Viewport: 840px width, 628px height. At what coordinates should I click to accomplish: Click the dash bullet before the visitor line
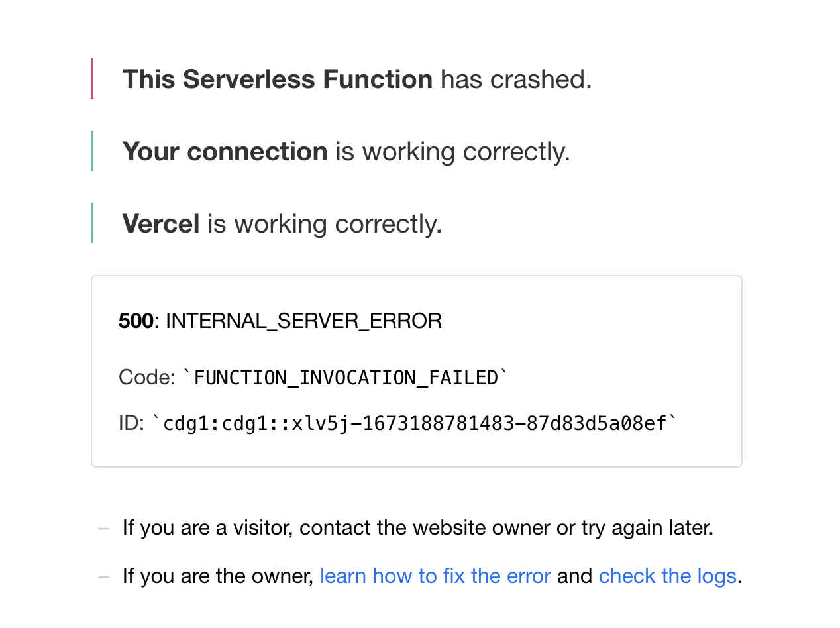point(103,529)
